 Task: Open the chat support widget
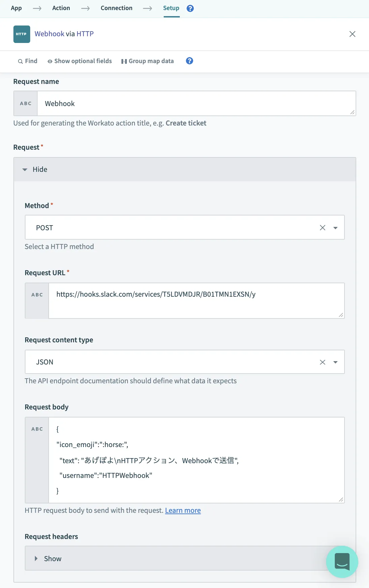coord(342,561)
